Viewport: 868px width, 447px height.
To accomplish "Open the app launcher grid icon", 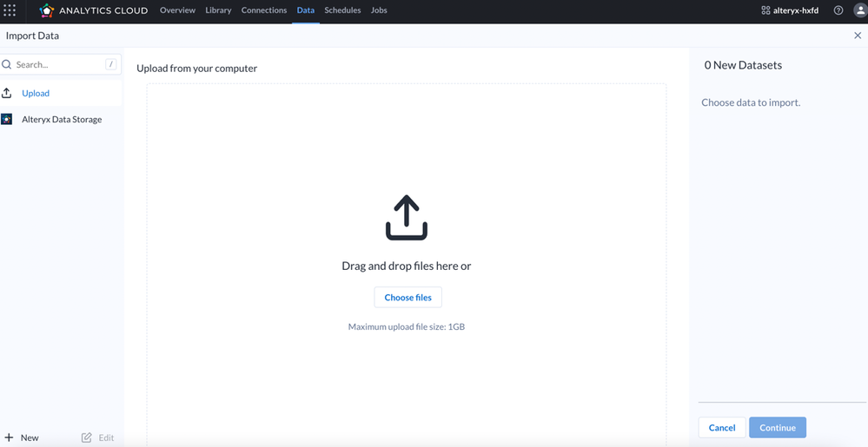I will [x=10, y=10].
